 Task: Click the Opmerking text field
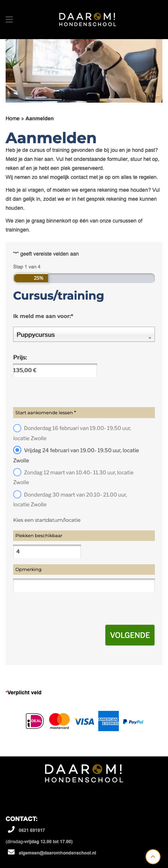[84, 585]
